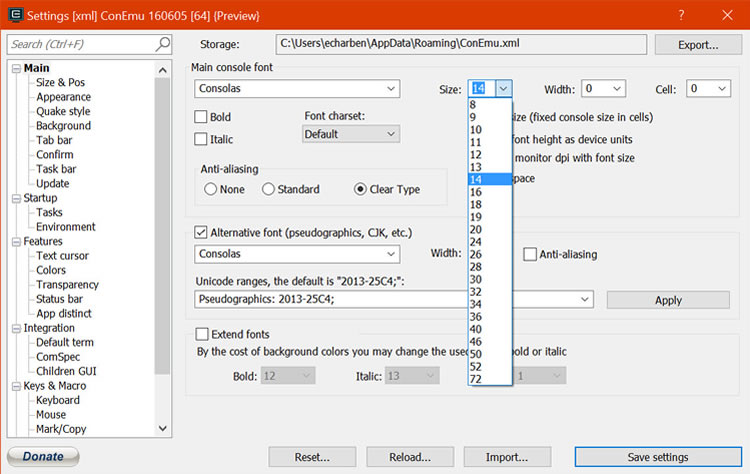Viewport: 750px width, 474px height.
Task: Click the settings tree scrollbar thumb
Action: tap(163, 226)
